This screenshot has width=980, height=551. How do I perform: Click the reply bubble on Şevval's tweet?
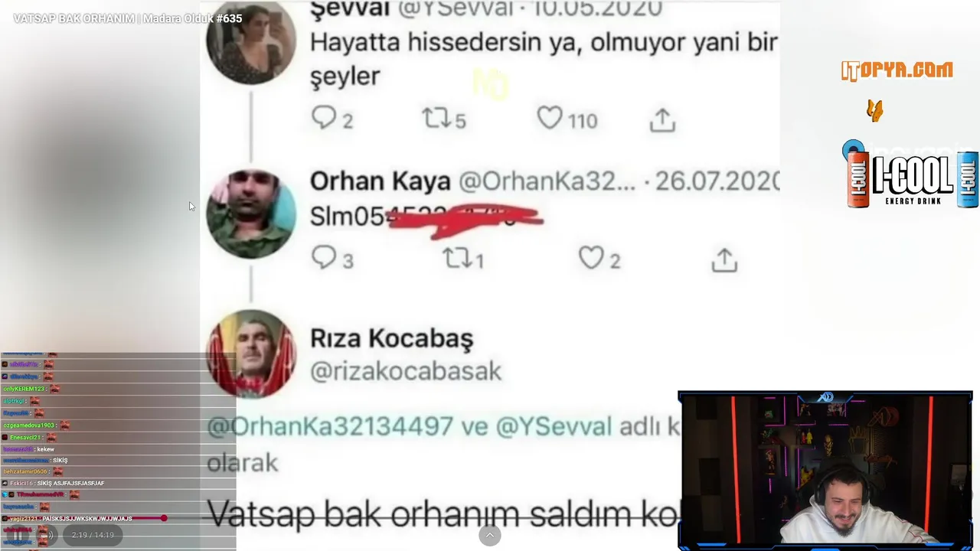(324, 118)
